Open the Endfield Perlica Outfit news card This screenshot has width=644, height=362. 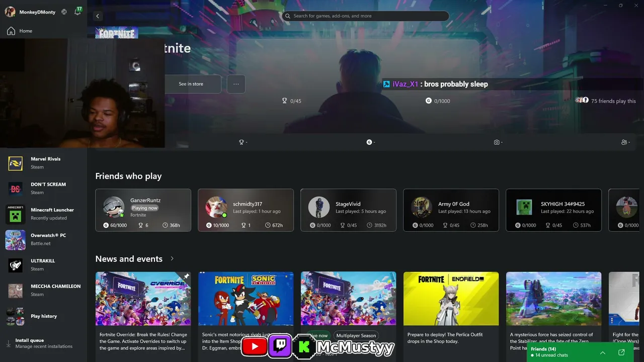tap(451, 317)
